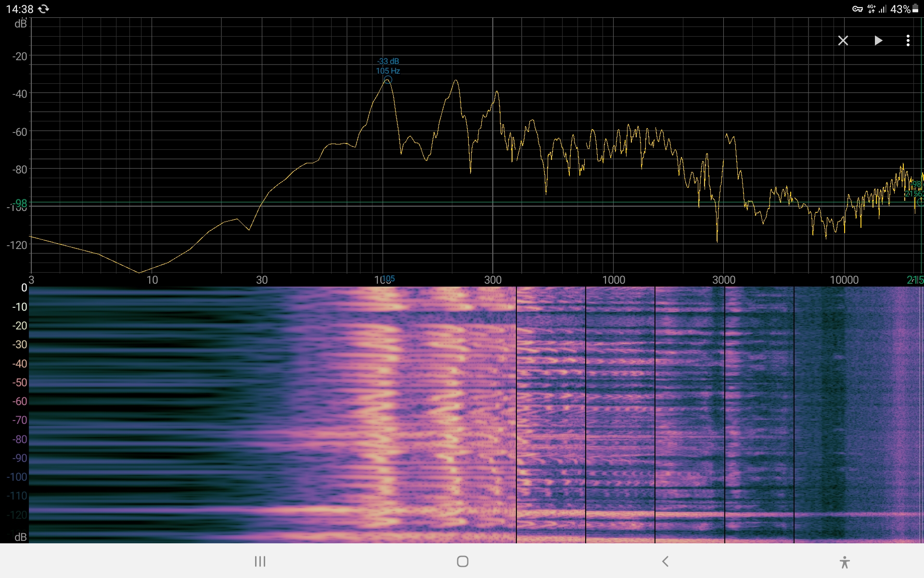Click the green -98 level line label
The width and height of the screenshot is (924, 578).
(20, 203)
